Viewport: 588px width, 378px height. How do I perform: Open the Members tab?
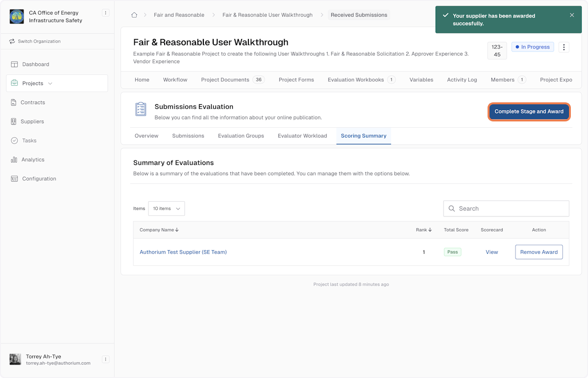point(508,80)
